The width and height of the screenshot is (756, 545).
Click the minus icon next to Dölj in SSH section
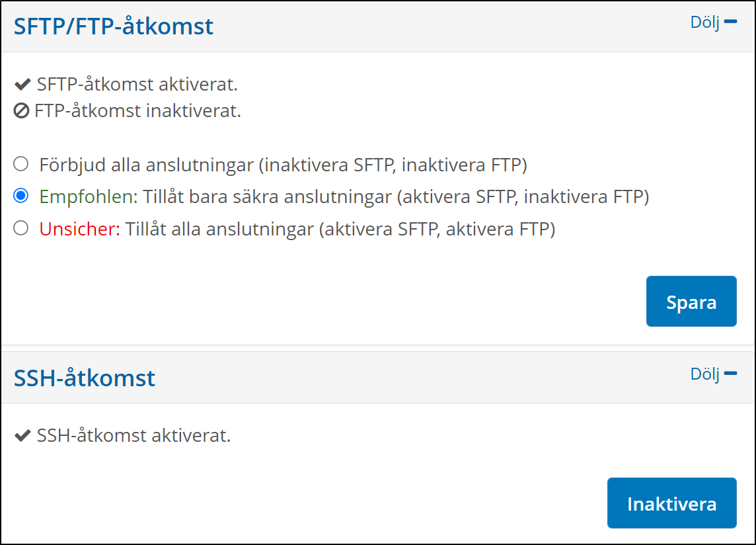(x=730, y=373)
